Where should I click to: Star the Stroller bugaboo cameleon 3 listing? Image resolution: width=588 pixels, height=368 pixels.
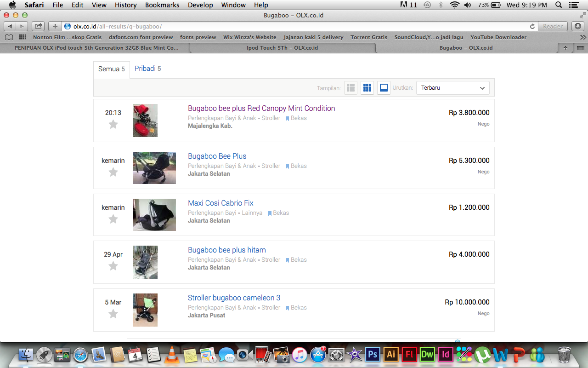(x=113, y=314)
